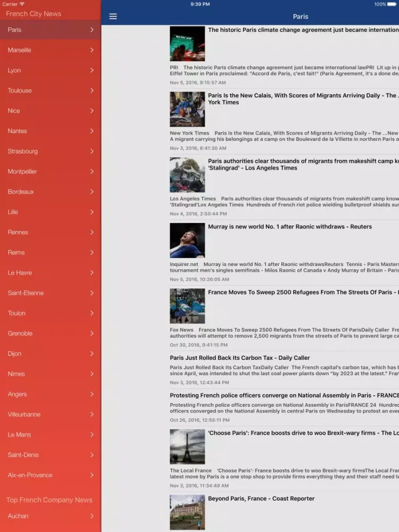The width and height of the screenshot is (399, 532).
Task: Tap the battery icon in status bar
Action: (x=392, y=4)
